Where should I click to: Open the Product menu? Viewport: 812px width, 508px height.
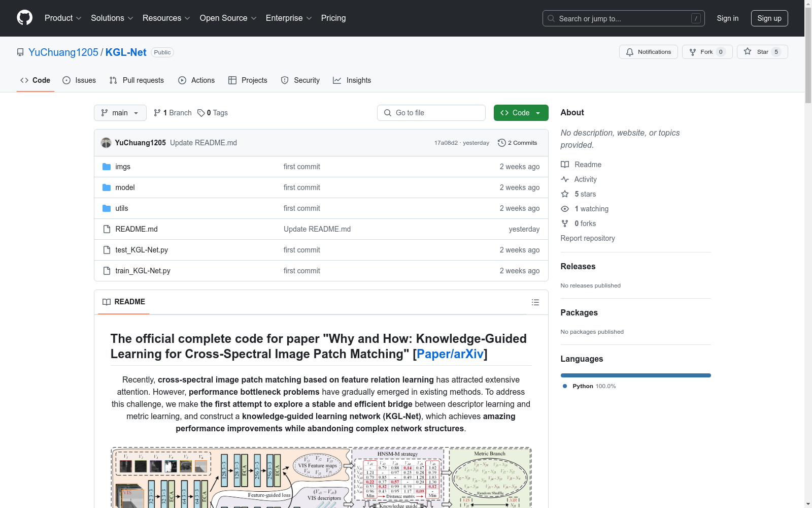[x=63, y=18]
